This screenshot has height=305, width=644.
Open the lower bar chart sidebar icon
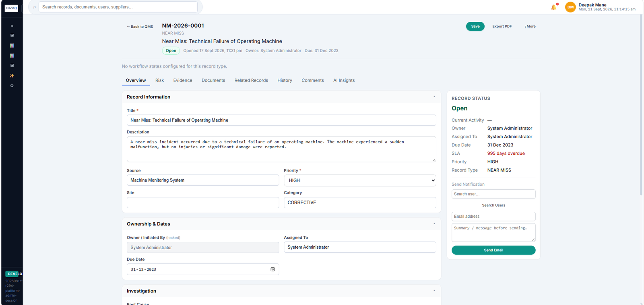12,55
